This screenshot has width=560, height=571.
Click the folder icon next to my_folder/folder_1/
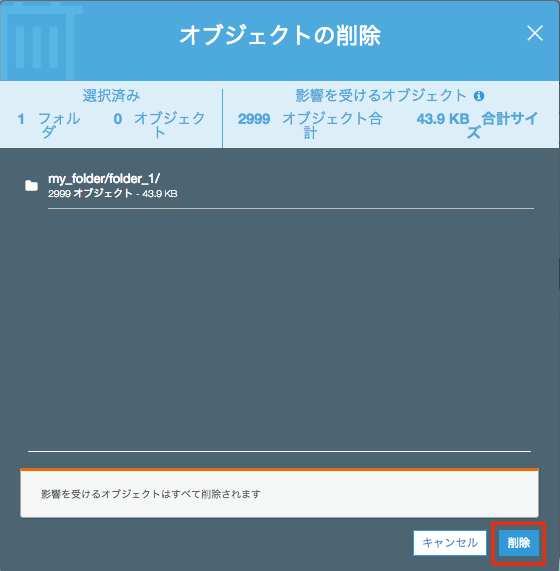(31, 186)
